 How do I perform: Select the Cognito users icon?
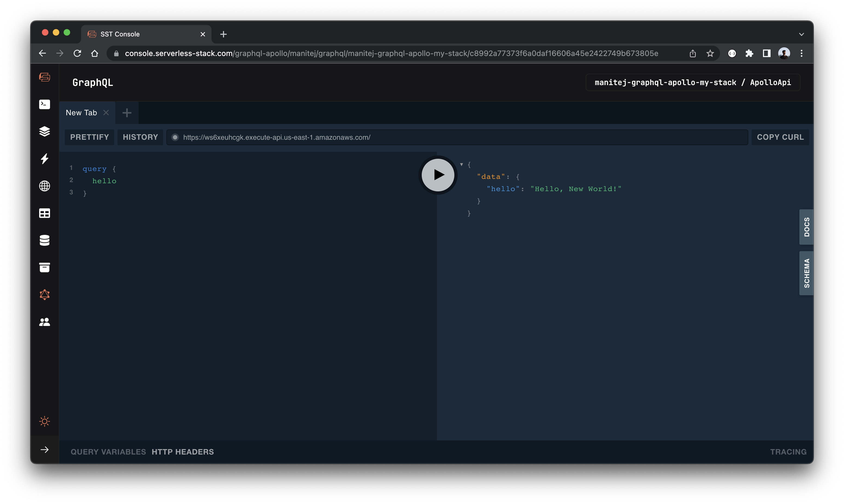click(x=44, y=322)
